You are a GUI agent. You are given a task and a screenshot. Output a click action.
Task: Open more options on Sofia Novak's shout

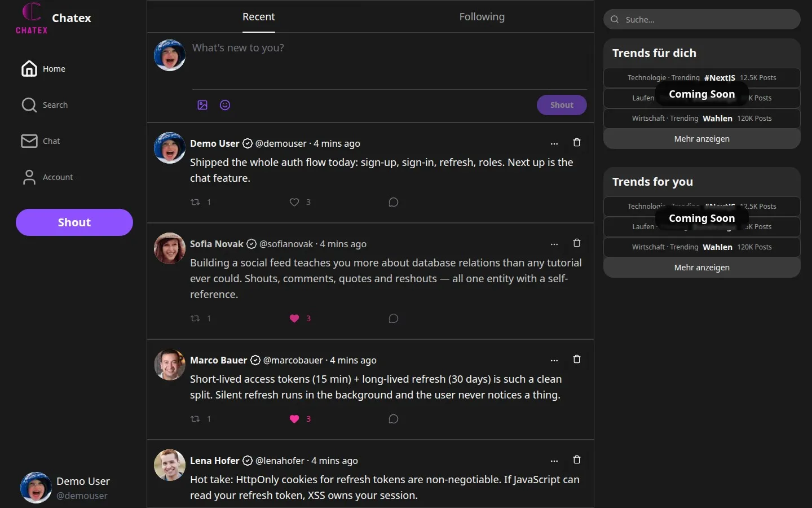[x=554, y=244]
